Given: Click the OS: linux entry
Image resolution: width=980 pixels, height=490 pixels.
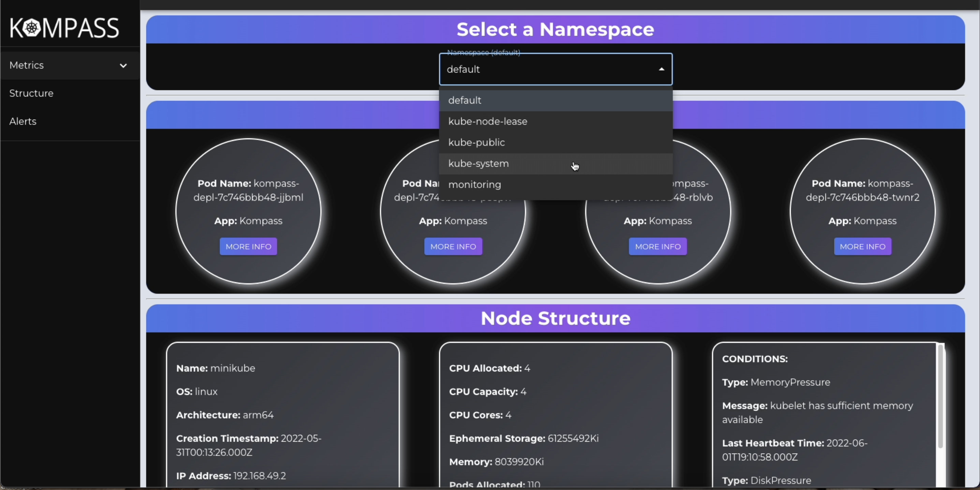Looking at the screenshot, I should click(x=197, y=392).
